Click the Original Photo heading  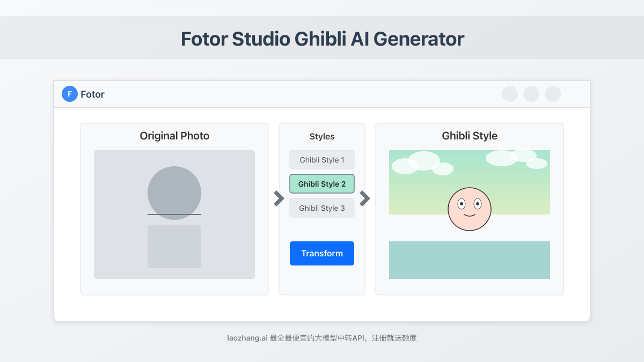174,136
